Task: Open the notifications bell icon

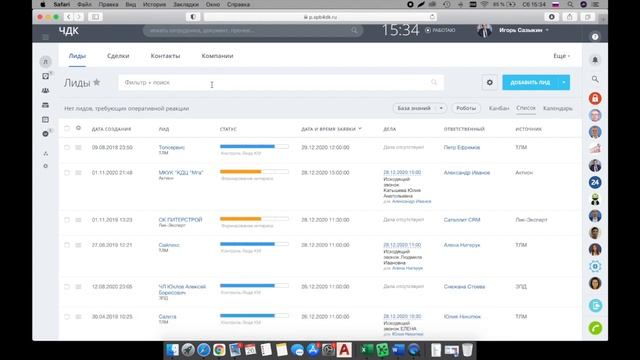Action: pyautogui.click(x=595, y=60)
